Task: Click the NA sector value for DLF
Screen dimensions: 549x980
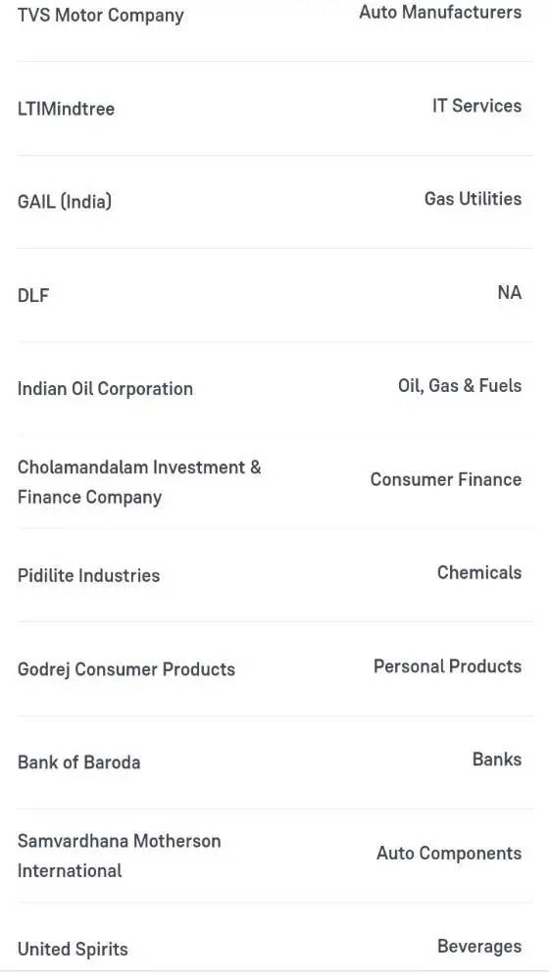Action: pyautogui.click(x=510, y=292)
